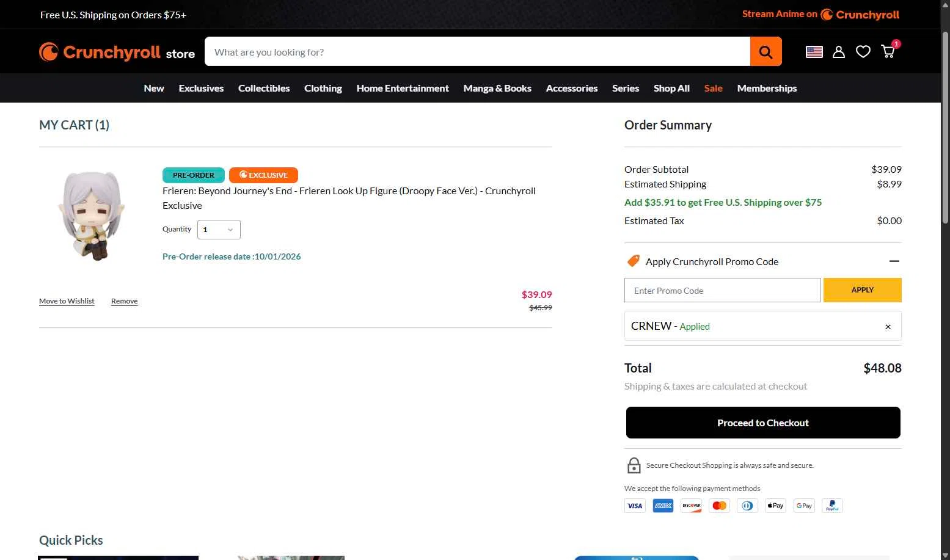Viewport: 950px width, 560px height.
Task: Open the US flag country selector
Action: click(x=814, y=52)
